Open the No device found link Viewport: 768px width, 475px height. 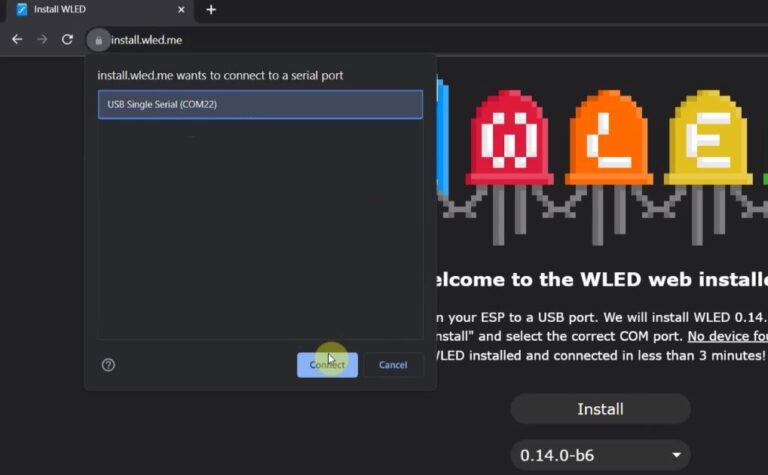coord(727,336)
